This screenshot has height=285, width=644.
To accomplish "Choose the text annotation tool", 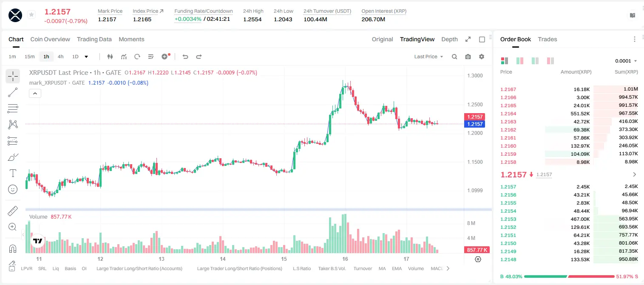I will [13, 173].
